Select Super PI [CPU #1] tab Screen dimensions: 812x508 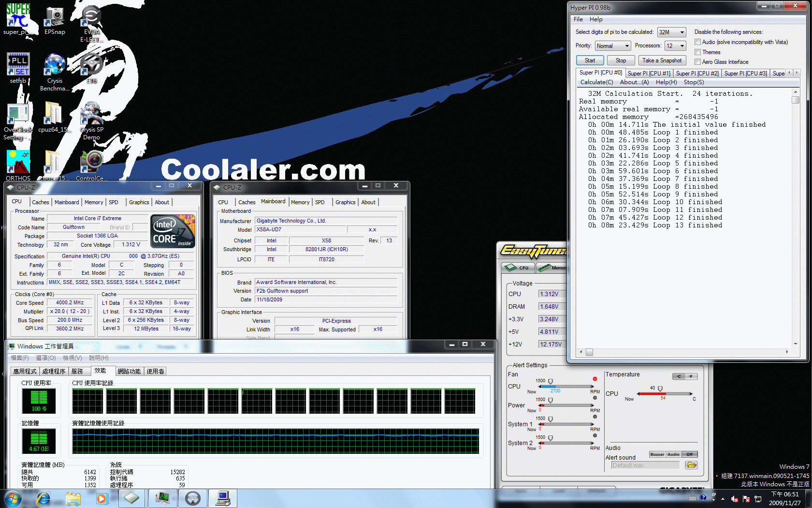point(649,74)
